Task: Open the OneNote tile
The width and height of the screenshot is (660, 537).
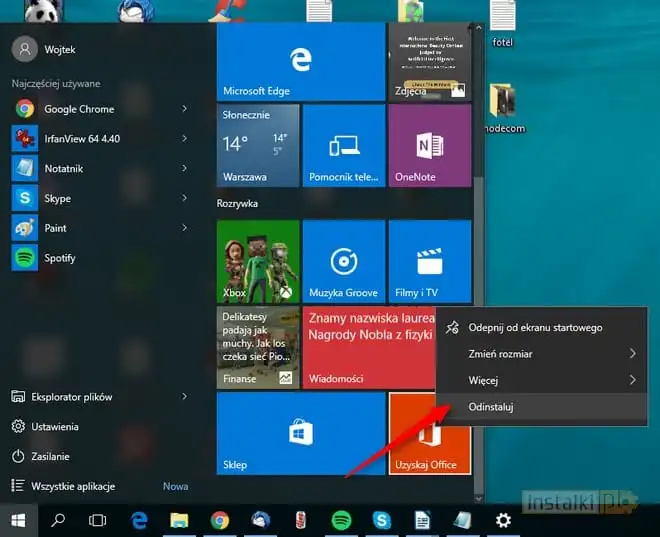Action: click(429, 146)
